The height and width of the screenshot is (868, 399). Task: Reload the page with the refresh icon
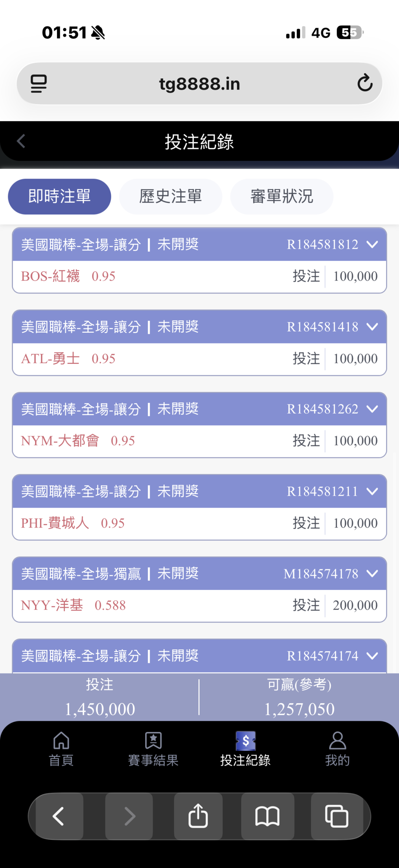tap(365, 83)
